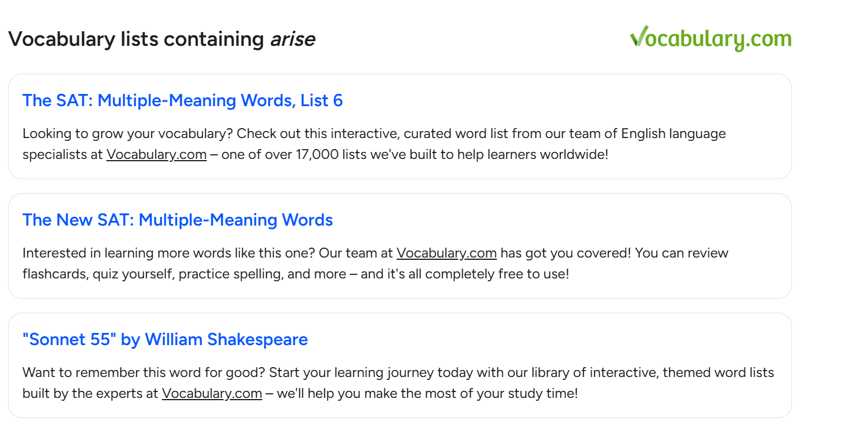Open "Sonnet 55" by William Shakespeare list
This screenshot has width=868, height=435.
(165, 339)
